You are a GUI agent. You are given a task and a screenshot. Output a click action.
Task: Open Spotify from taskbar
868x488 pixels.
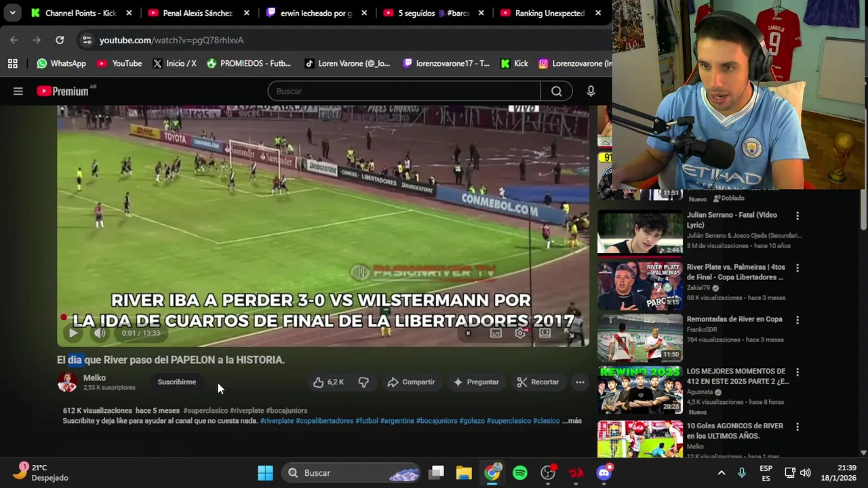(520, 473)
